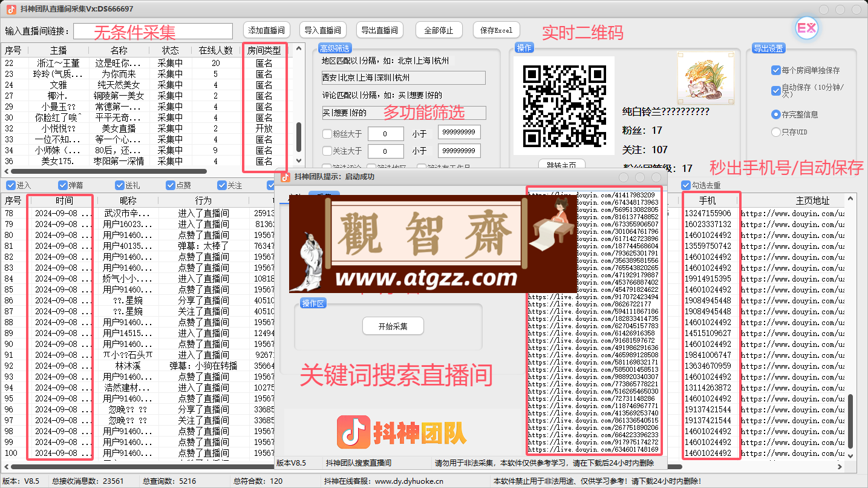Click the 开始采集 button in the popup

(393, 326)
